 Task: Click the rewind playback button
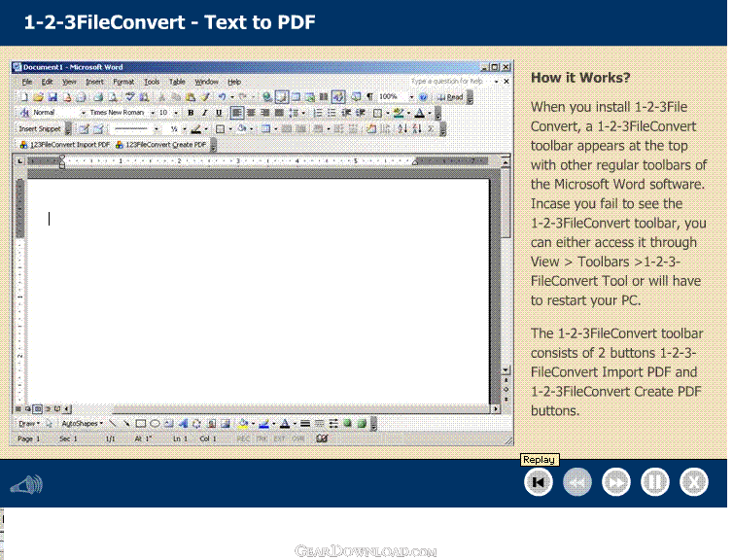(577, 482)
